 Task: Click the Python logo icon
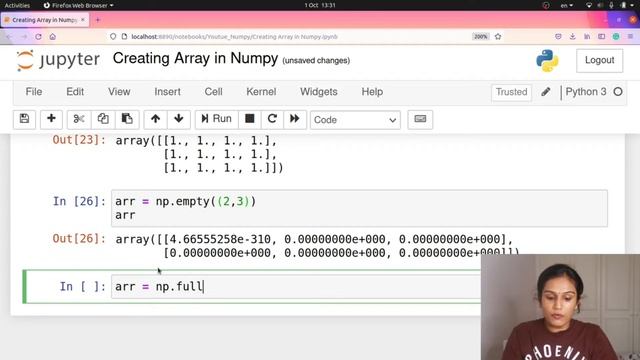(547, 60)
